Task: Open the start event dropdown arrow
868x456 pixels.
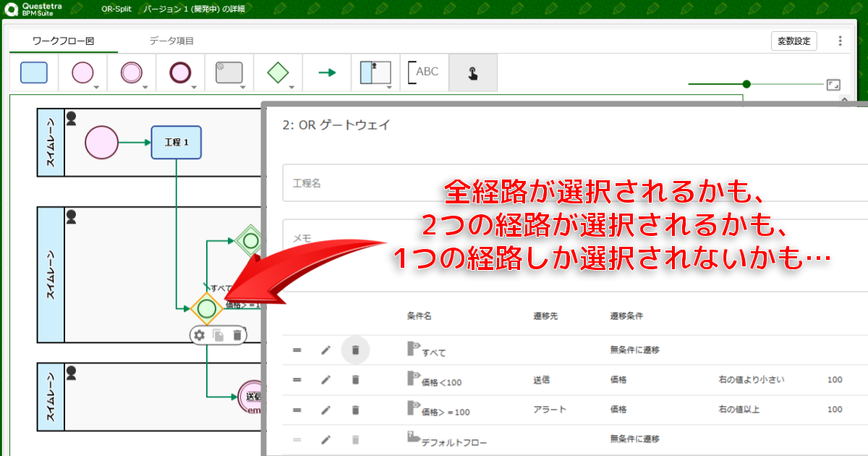Action: [x=96, y=87]
